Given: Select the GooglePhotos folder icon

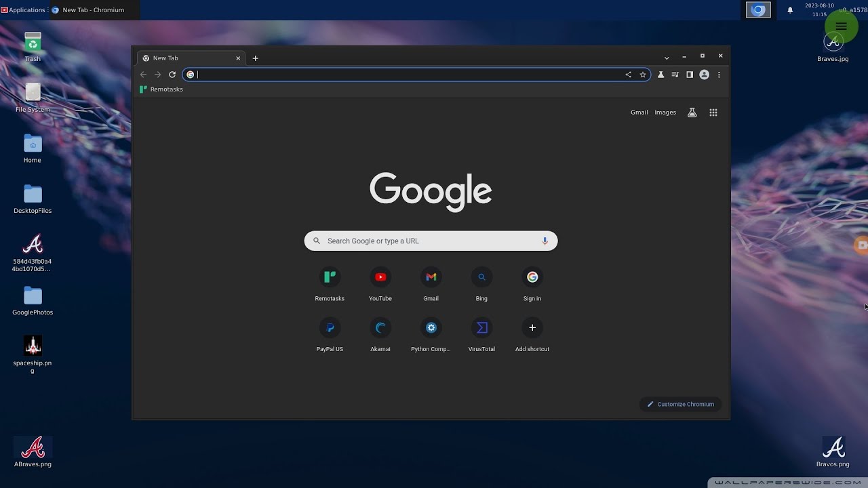Looking at the screenshot, I should click(33, 301).
